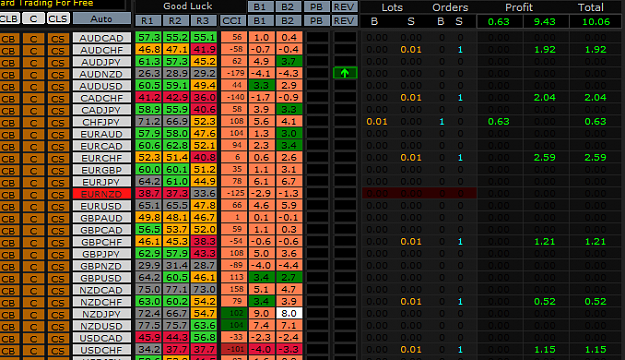
Task: Open the NZDJPY symbol button
Action: tap(102, 314)
